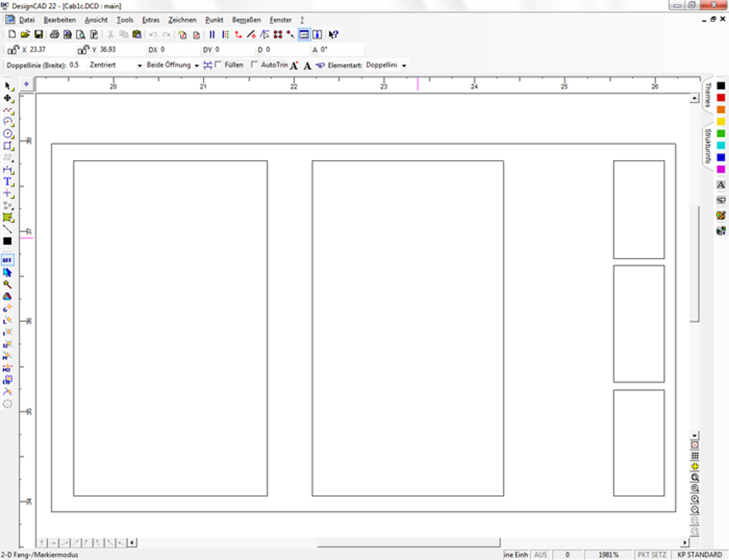The height and width of the screenshot is (560, 729).
Task: Save the drawing with the Save icon
Action: pos(39,34)
